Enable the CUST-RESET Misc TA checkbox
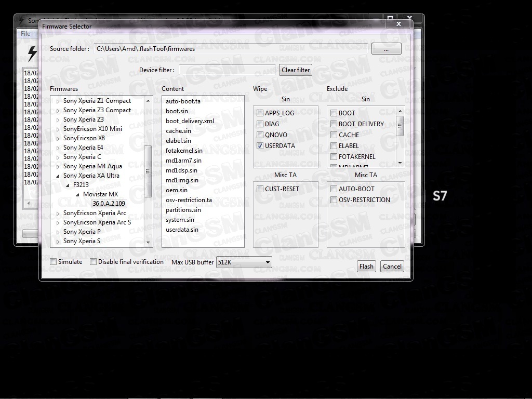 260,189
